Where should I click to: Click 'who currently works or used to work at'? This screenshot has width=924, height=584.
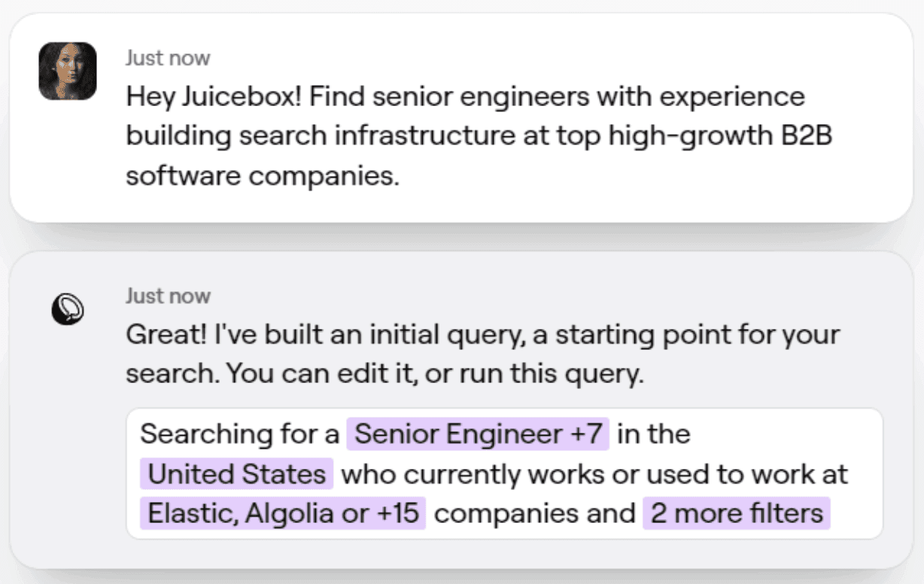(x=594, y=474)
